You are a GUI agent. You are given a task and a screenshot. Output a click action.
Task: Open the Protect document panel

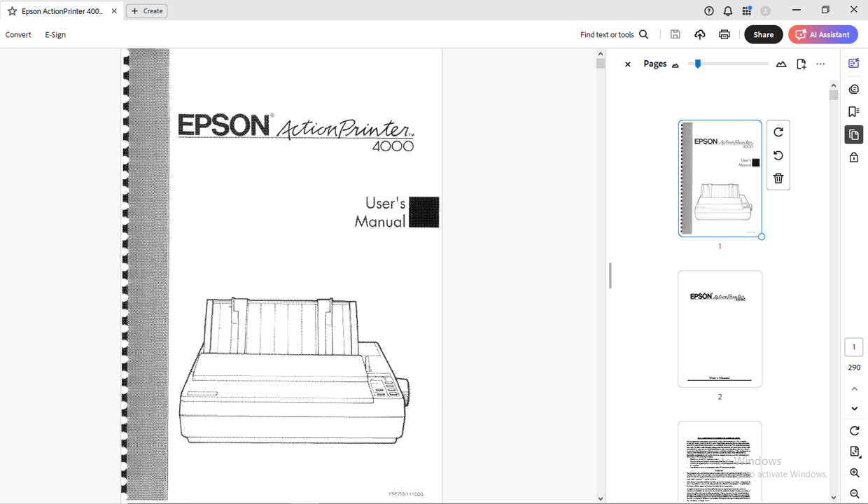pos(853,157)
